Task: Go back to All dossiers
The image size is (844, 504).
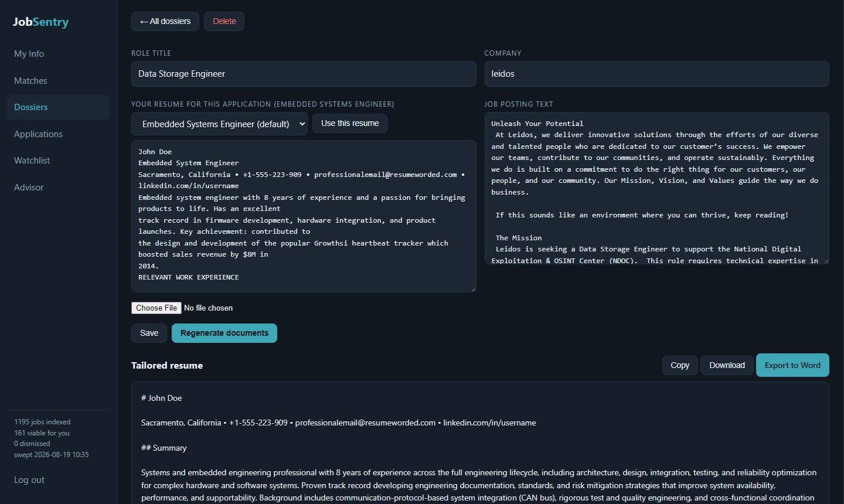Action: (x=165, y=21)
